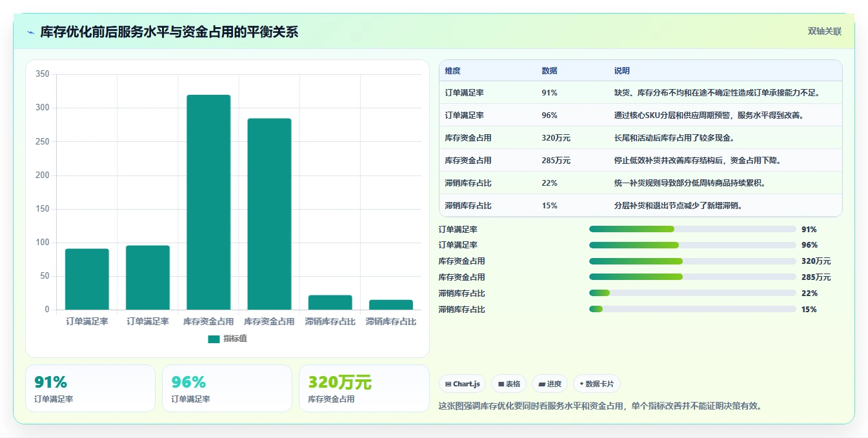The height and width of the screenshot is (438, 868).
Task: Click table description starting 统一补货规则
Action: pyautogui.click(x=690, y=183)
